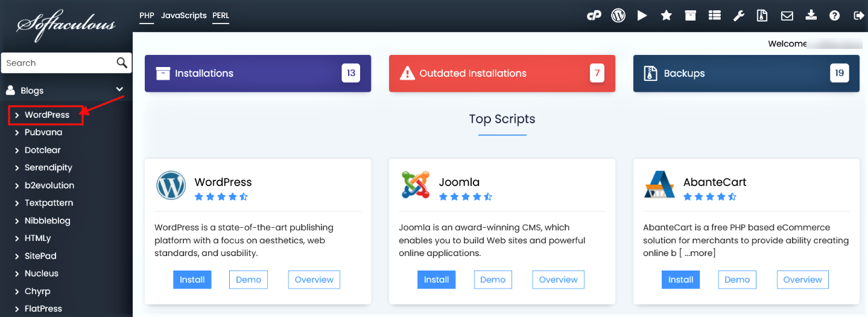This screenshot has height=317, width=868.
Task: Switch to the PERL tab
Action: [x=221, y=15]
